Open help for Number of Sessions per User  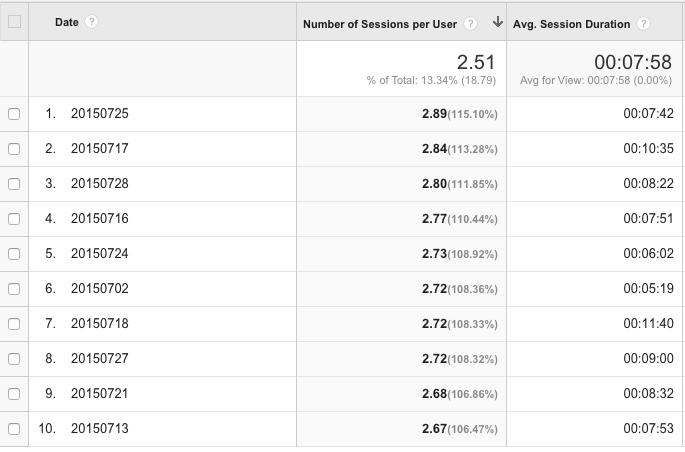click(x=471, y=24)
